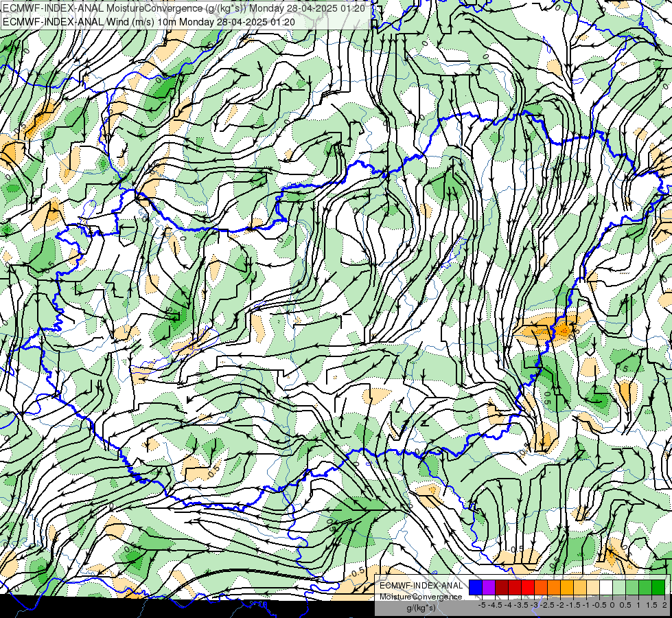
Task: Click the legend tick value -3.5
Action: tap(521, 605)
